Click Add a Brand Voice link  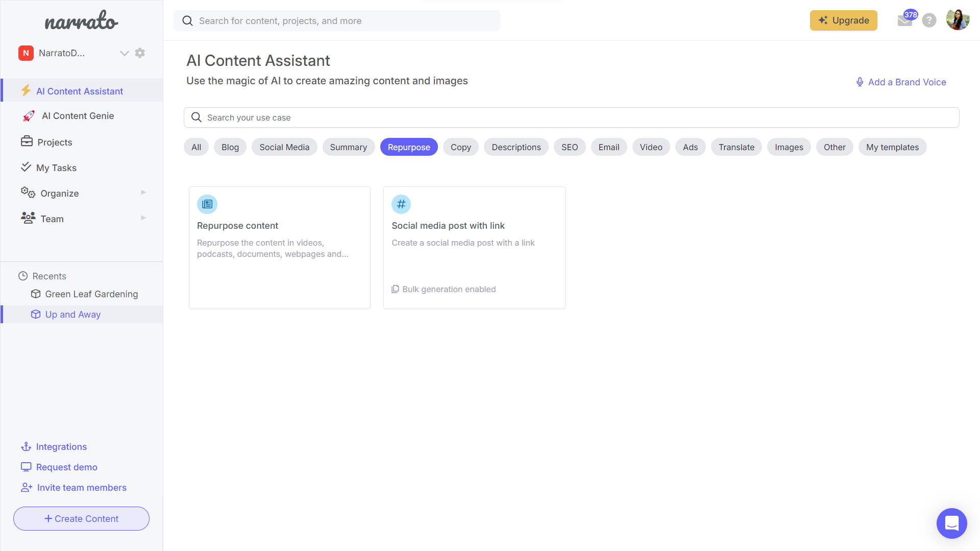tap(906, 82)
